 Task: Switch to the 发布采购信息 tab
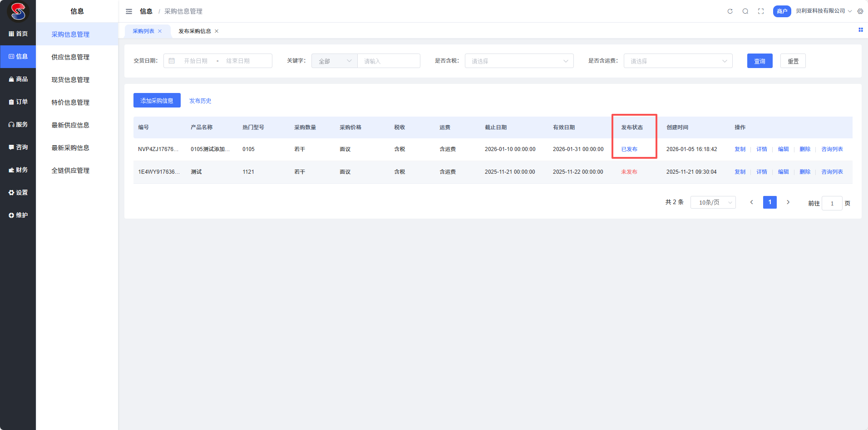pos(194,31)
